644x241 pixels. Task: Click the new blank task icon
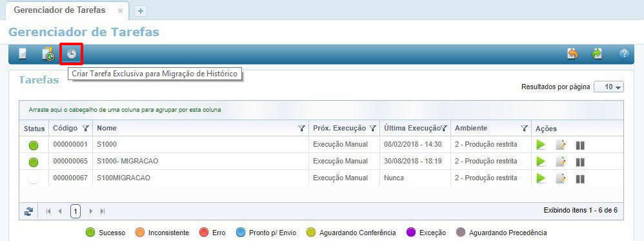tap(23, 54)
